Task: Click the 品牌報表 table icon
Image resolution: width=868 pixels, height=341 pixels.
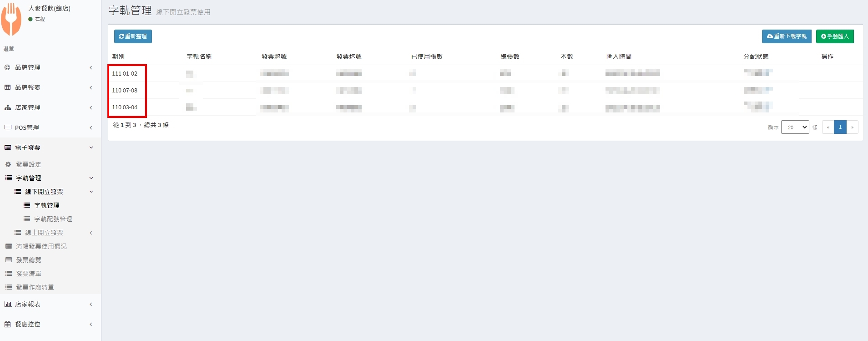Action: (x=7, y=87)
